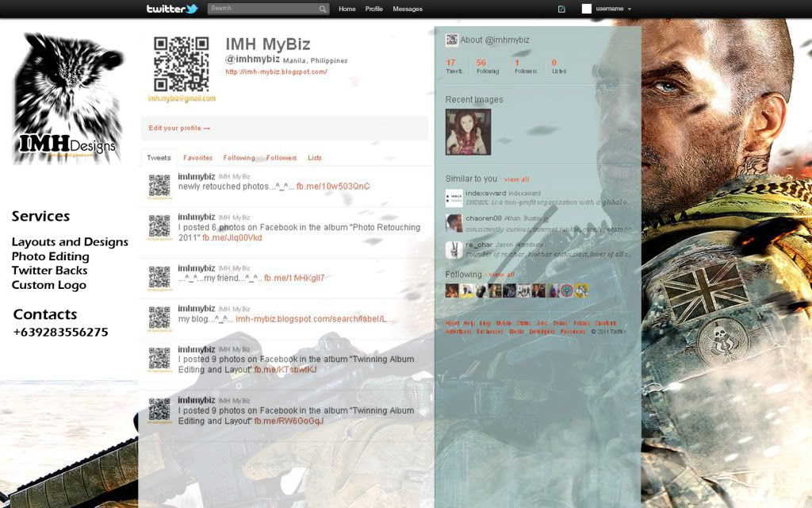Click 'Recent Images' heading

(474, 99)
